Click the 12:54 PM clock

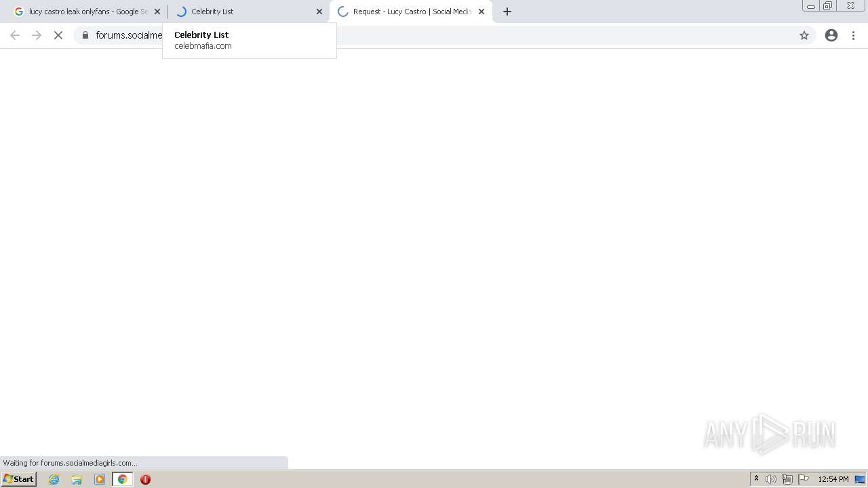[x=833, y=479]
